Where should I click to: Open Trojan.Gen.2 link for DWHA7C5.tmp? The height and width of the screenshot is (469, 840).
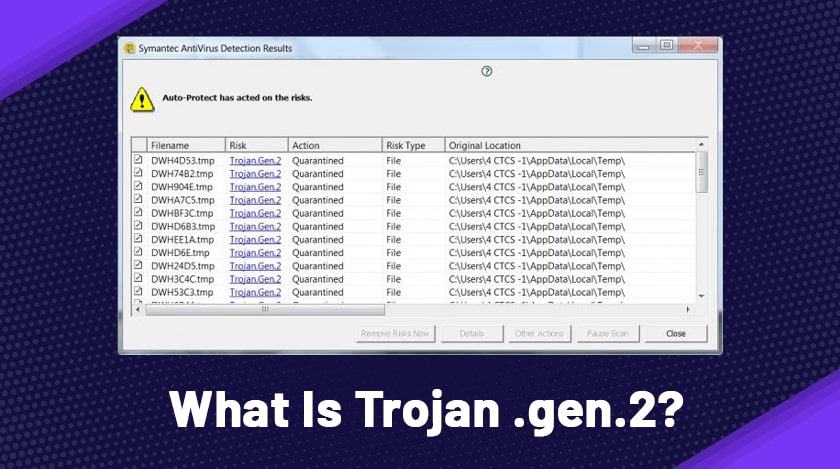coord(255,200)
